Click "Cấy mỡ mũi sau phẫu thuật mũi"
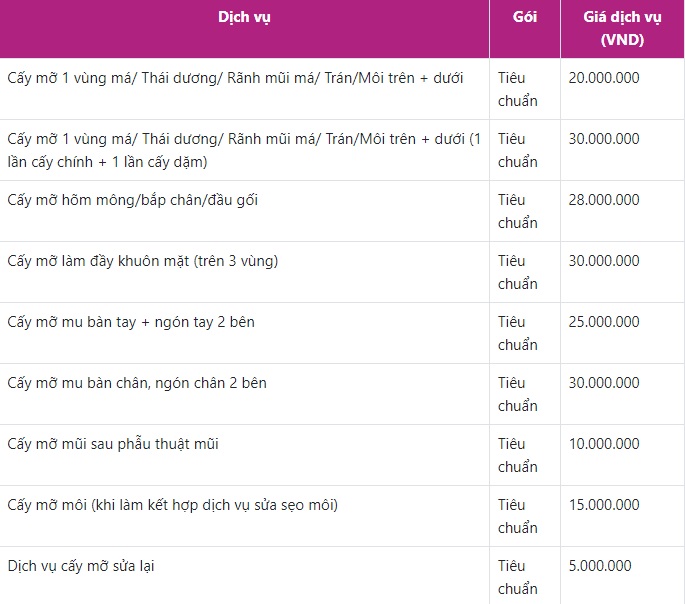This screenshot has width=685, height=604. click(126, 444)
